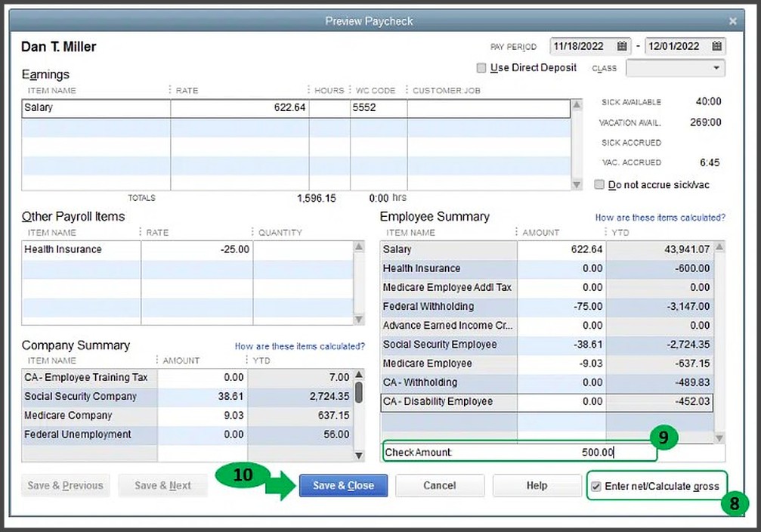
Task: Click Other Payroll Items QUANTITY column header
Action: 280,233
